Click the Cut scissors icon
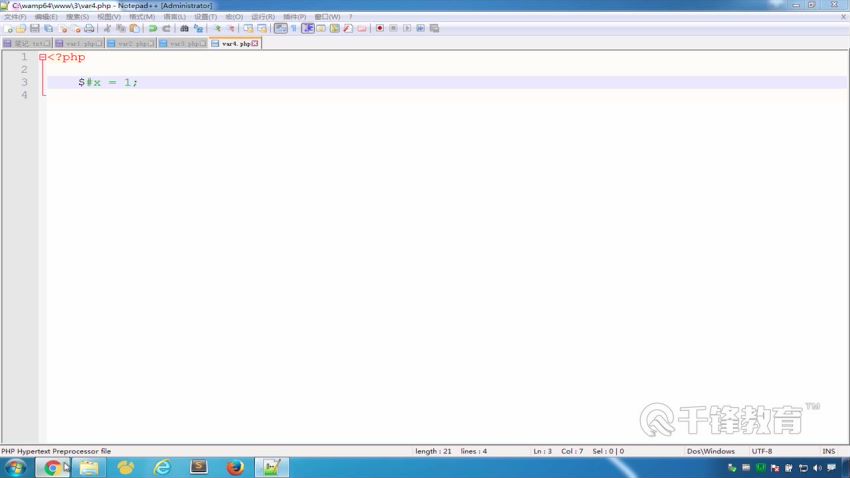This screenshot has height=478, width=850. coord(107,28)
